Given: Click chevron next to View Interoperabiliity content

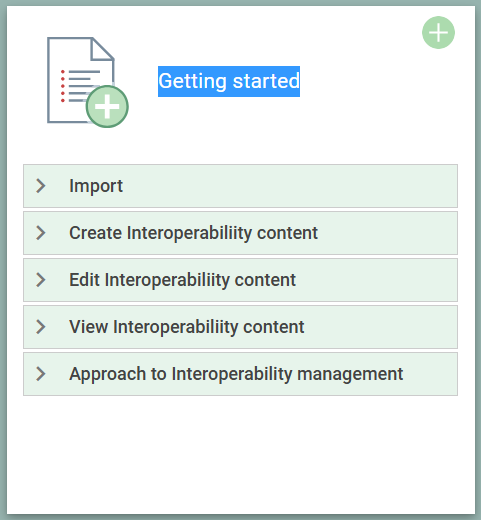Looking at the screenshot, I should (x=41, y=327).
